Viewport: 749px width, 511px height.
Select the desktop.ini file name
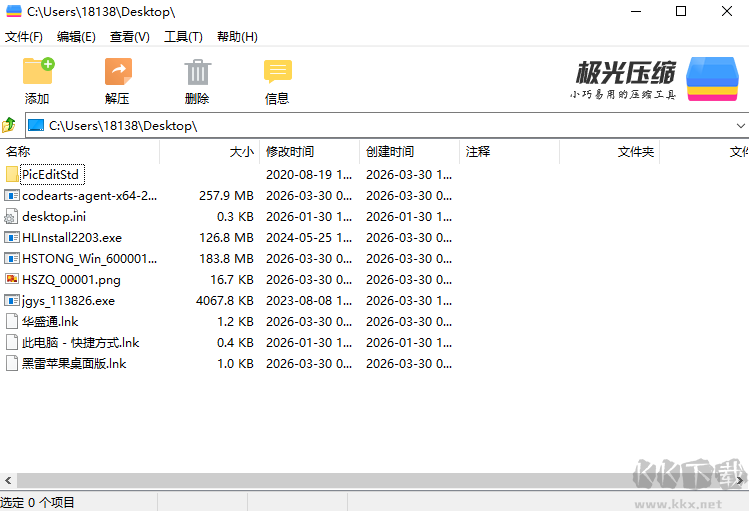54,216
